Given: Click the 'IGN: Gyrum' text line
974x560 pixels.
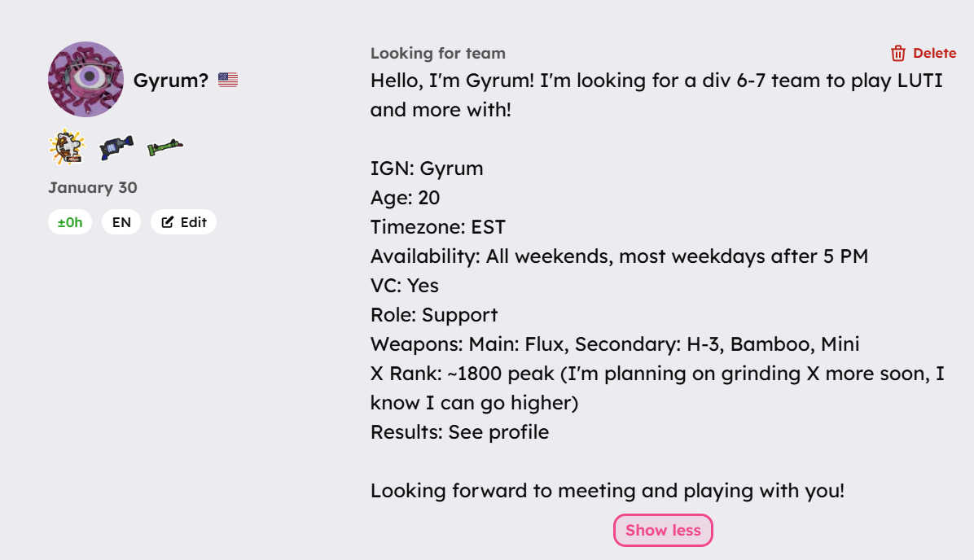Looking at the screenshot, I should [x=427, y=168].
